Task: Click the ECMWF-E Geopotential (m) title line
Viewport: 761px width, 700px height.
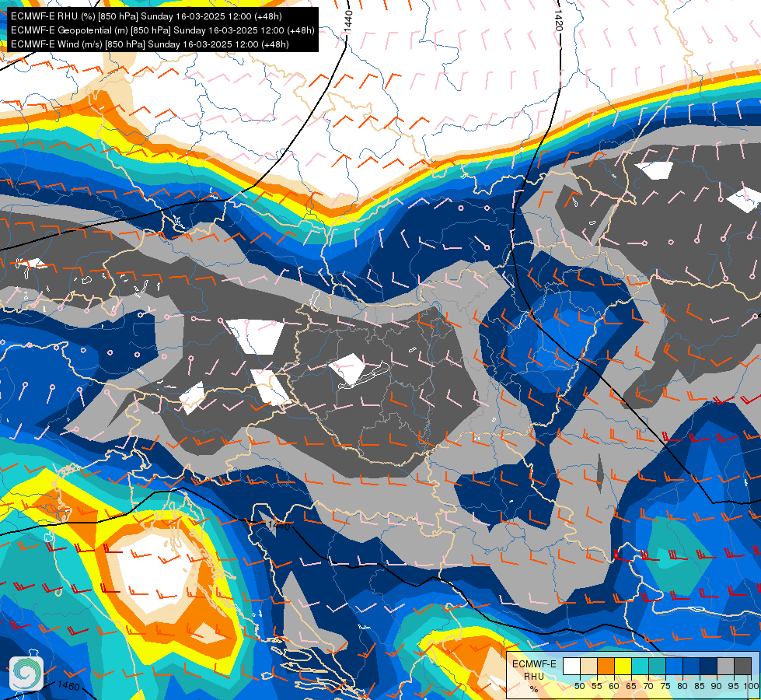Action: coord(162,30)
